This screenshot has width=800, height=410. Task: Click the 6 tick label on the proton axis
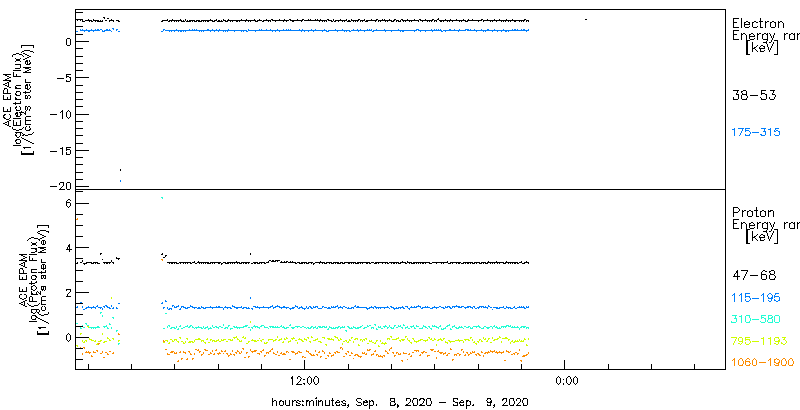tap(69, 203)
